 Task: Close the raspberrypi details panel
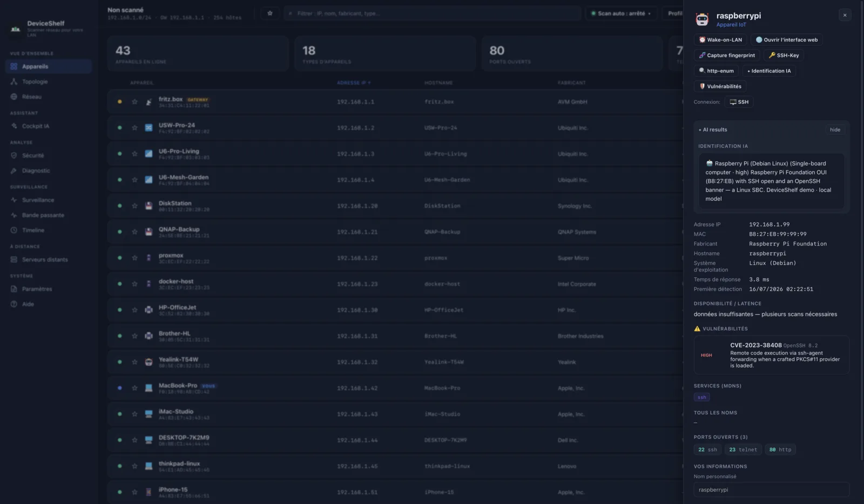click(x=845, y=15)
